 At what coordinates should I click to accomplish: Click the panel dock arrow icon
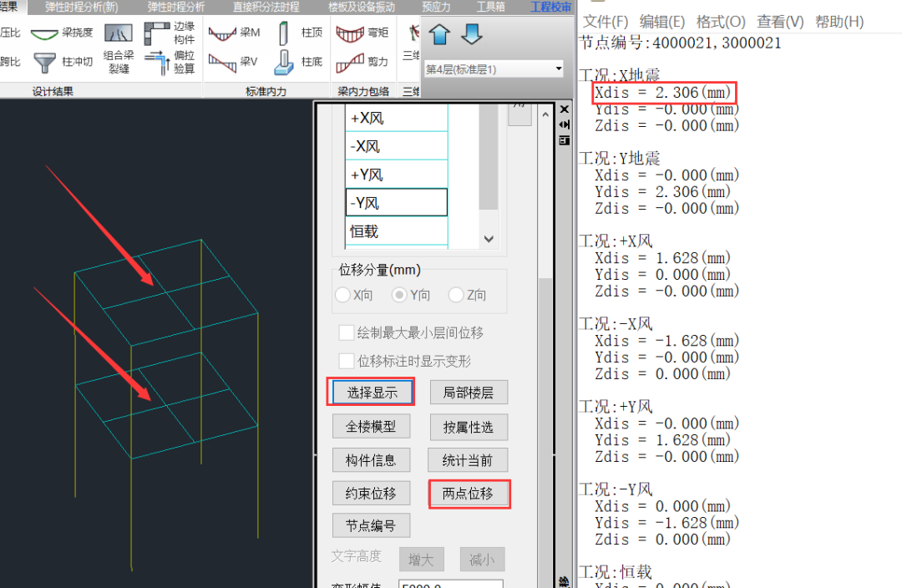point(565,124)
